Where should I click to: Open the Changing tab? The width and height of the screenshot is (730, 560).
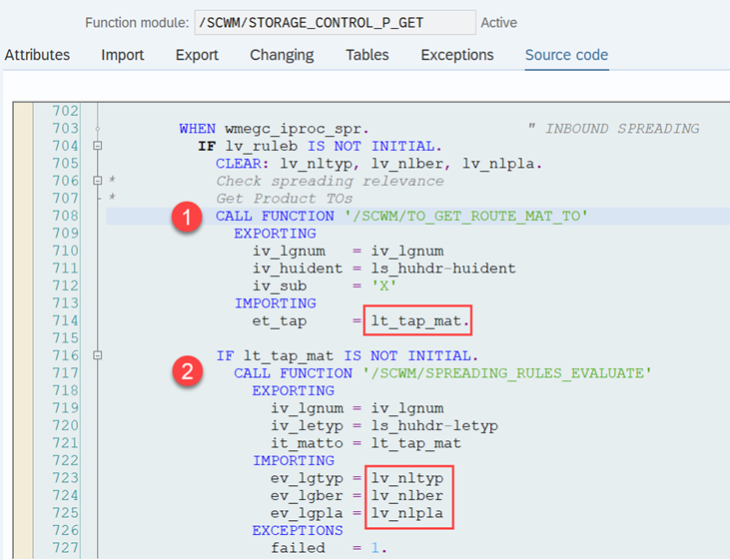[x=282, y=55]
